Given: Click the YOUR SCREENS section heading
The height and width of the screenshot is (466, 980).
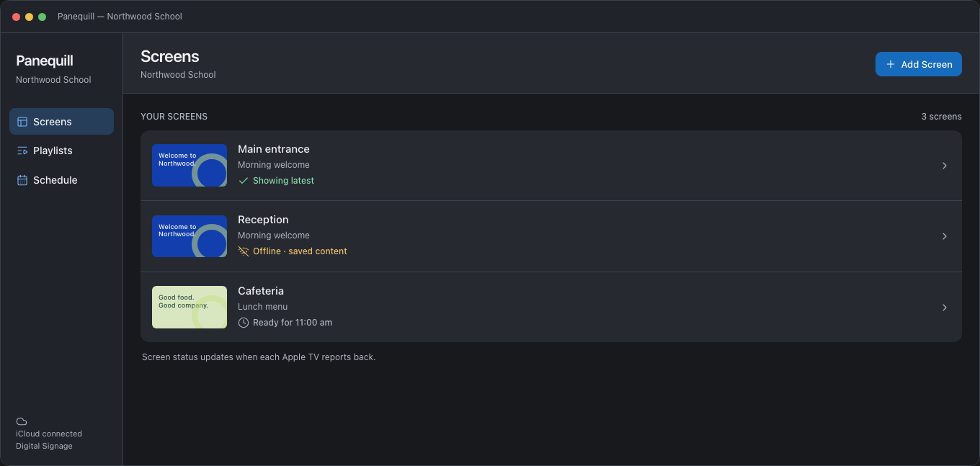Looking at the screenshot, I should [x=174, y=117].
